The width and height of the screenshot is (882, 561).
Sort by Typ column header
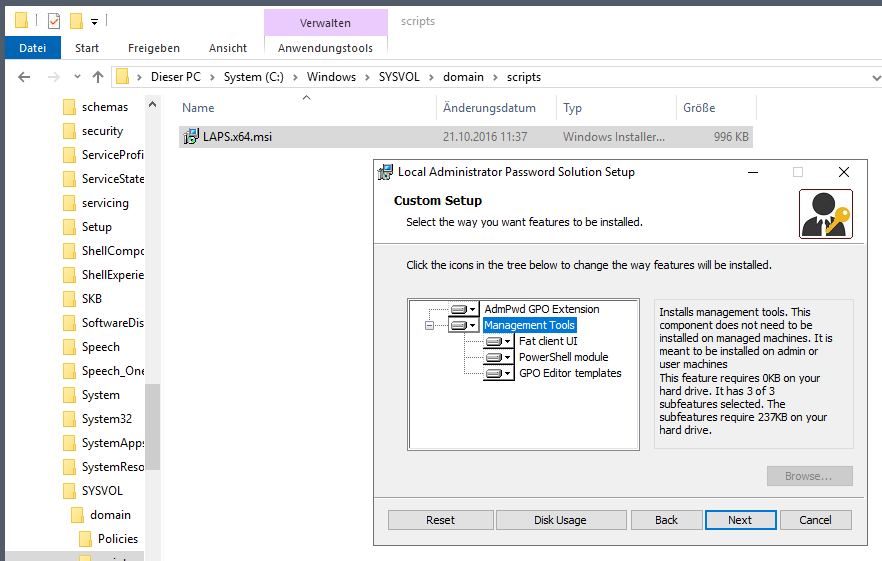616,107
